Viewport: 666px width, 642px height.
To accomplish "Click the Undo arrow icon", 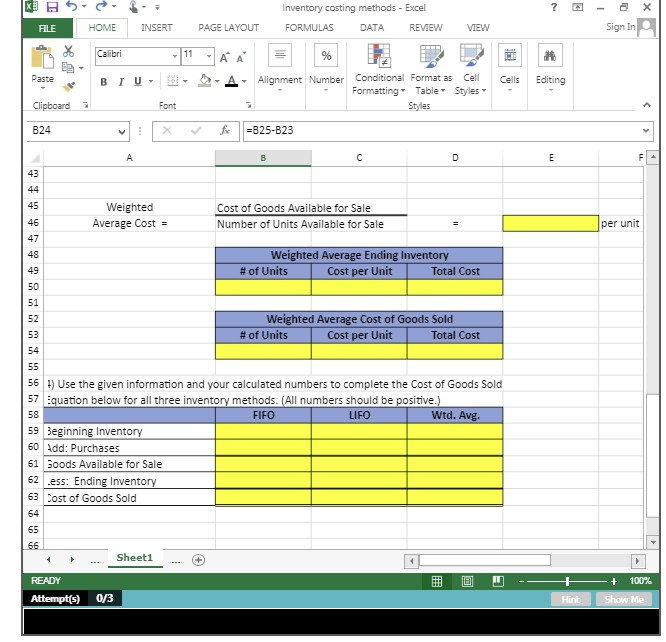I will pos(73,6).
